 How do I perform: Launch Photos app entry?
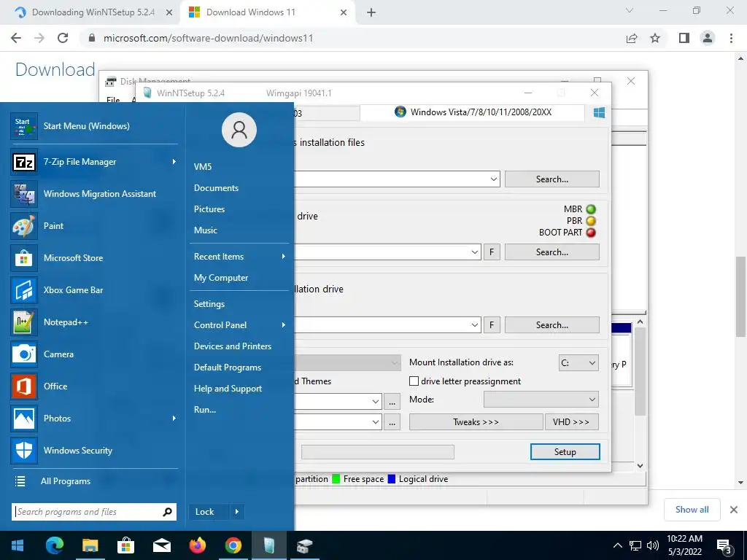94,419
